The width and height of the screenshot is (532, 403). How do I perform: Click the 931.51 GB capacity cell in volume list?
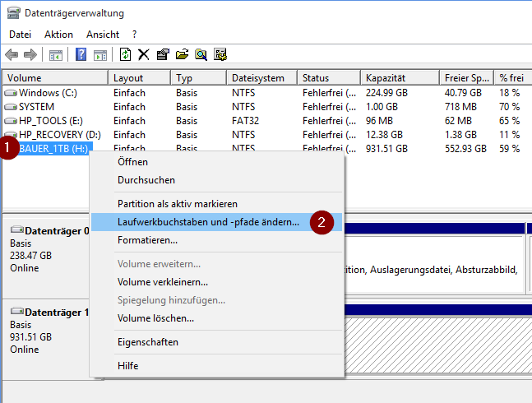click(x=386, y=149)
